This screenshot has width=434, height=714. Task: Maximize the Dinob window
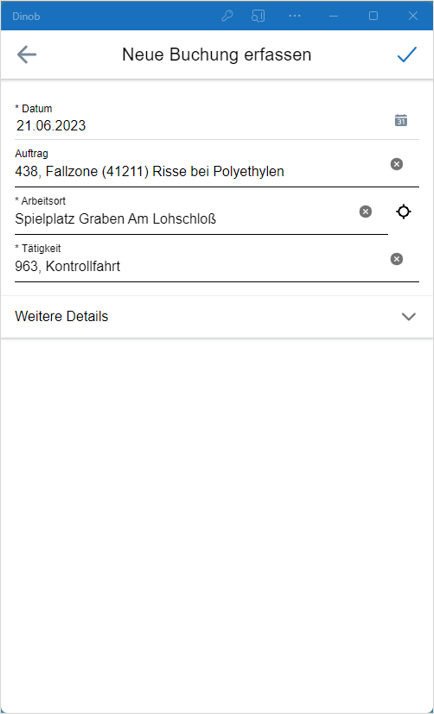(373, 16)
